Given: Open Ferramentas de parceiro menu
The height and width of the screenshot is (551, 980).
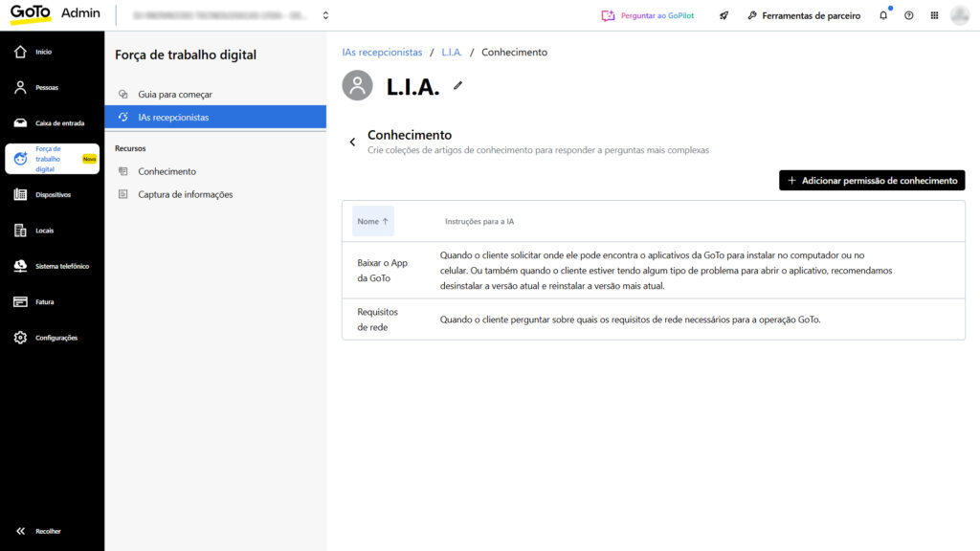Looking at the screenshot, I should 804,15.
